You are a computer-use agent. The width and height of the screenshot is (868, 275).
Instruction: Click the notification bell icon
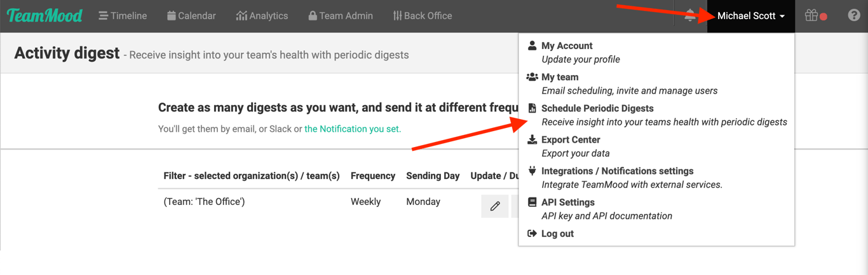[690, 16]
